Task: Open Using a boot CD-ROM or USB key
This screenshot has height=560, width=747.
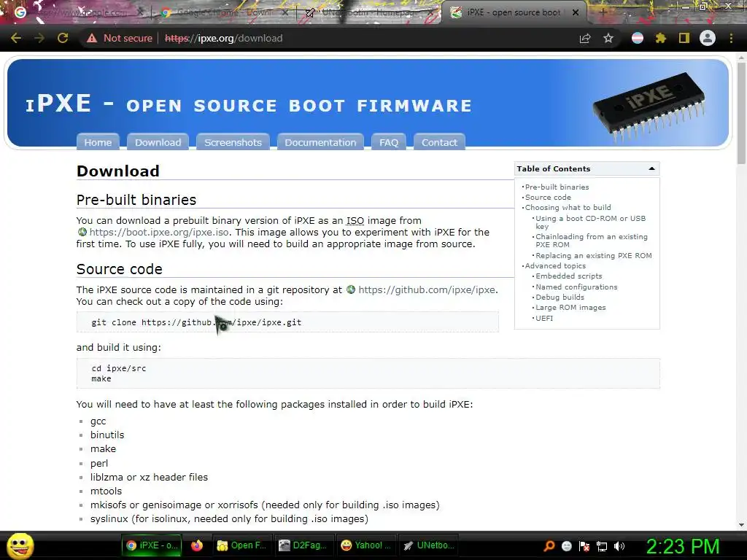Action: coord(591,222)
